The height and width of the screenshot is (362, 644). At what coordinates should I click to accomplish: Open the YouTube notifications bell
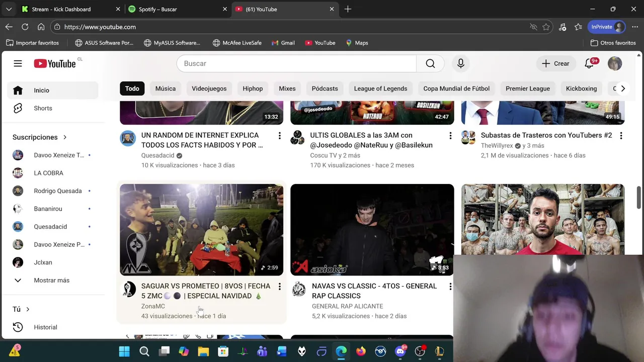coord(589,63)
